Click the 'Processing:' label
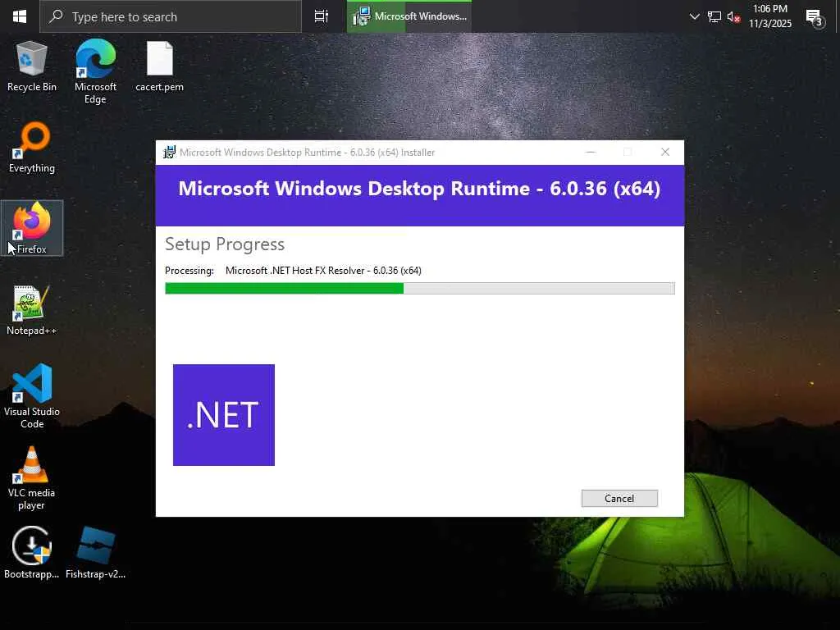840x630 pixels. [x=189, y=271]
